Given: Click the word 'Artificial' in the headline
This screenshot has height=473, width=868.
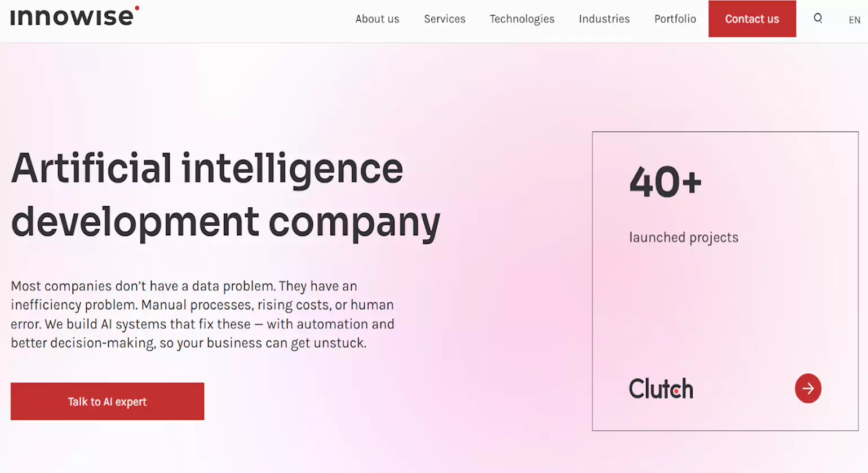Looking at the screenshot, I should tap(91, 169).
